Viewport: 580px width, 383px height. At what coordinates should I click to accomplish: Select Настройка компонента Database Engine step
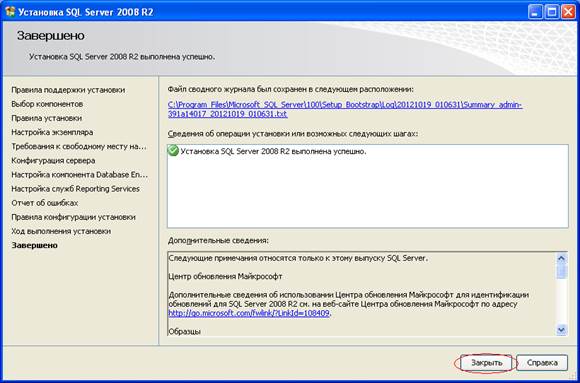tap(80, 175)
